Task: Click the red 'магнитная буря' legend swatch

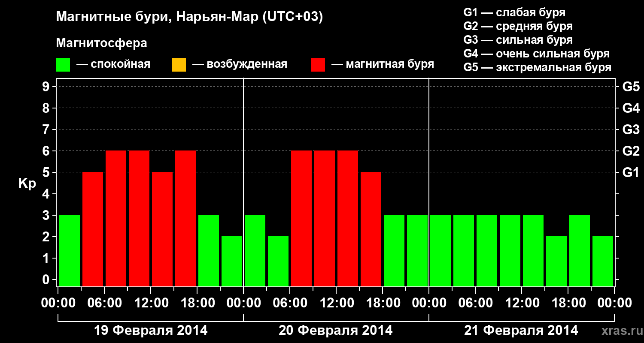Action: [318, 65]
